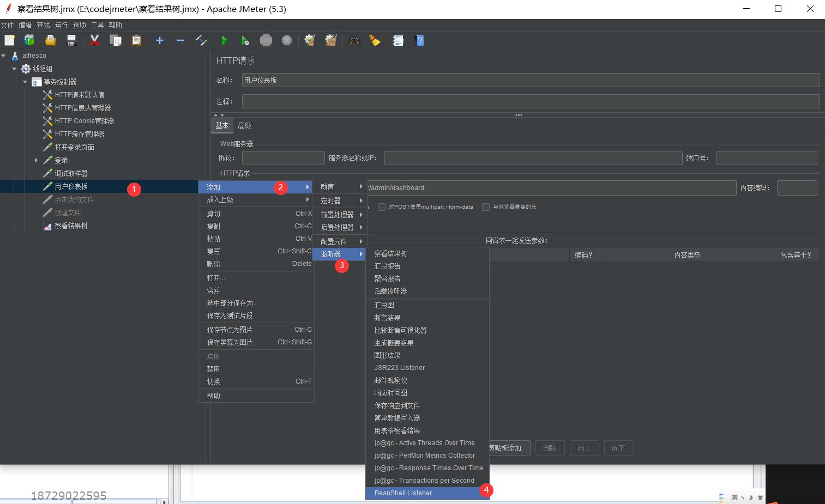Click the New test plan icon
This screenshot has height=504, width=825.
pyautogui.click(x=9, y=40)
